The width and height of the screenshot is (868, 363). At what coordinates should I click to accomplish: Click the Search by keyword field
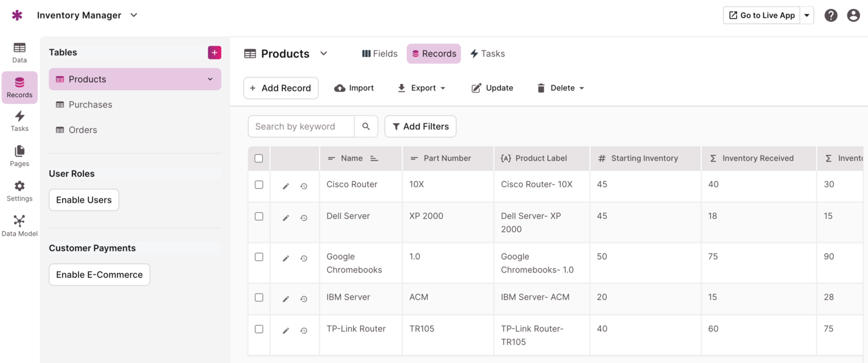[x=301, y=127]
